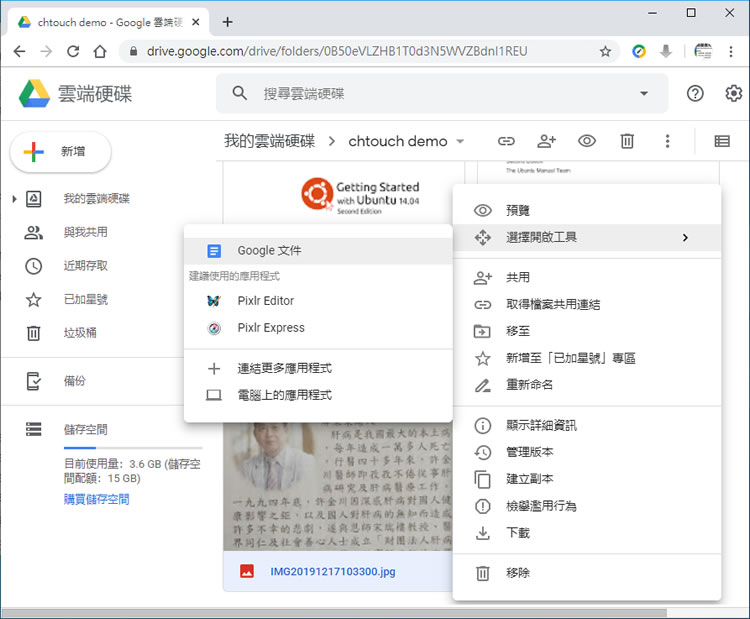
Task: Choose Pixlr Editor from suggested apps
Action: tap(265, 300)
